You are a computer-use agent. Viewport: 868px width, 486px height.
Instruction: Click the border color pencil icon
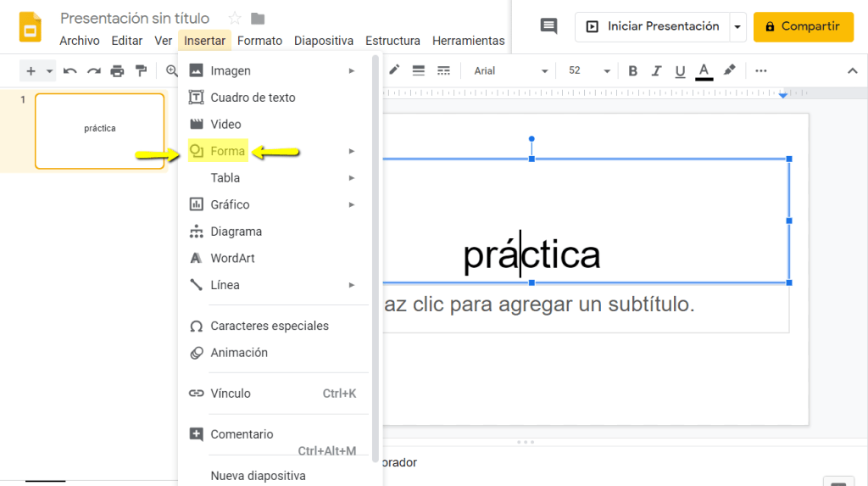tap(394, 70)
